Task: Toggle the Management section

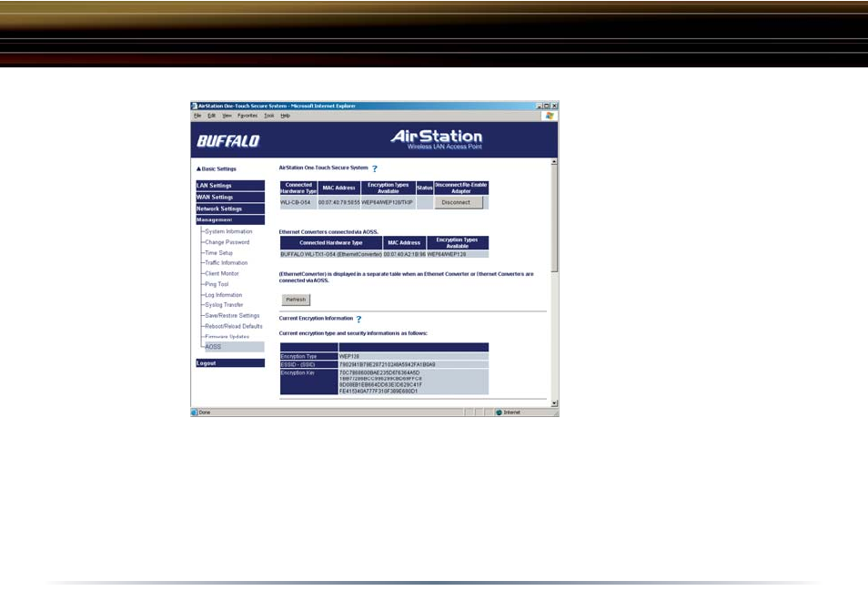Action: pyautogui.click(x=230, y=219)
